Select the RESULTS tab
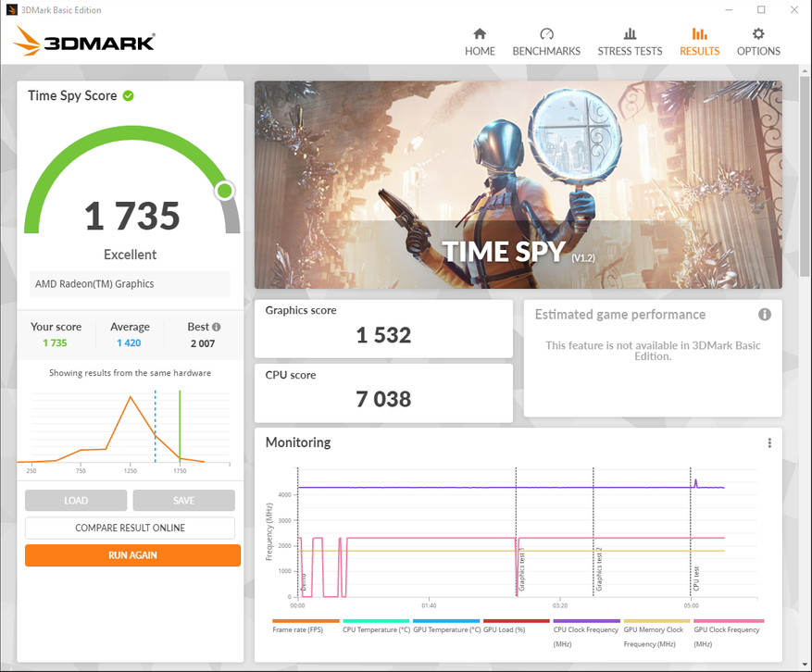Viewport: 812px width, 672px height. pyautogui.click(x=699, y=43)
